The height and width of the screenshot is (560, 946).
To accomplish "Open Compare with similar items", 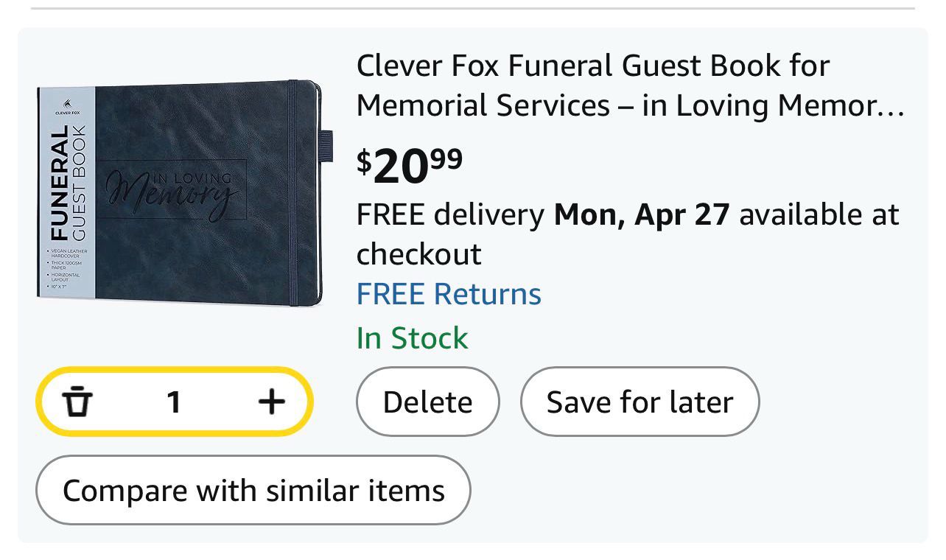I will 253,490.
